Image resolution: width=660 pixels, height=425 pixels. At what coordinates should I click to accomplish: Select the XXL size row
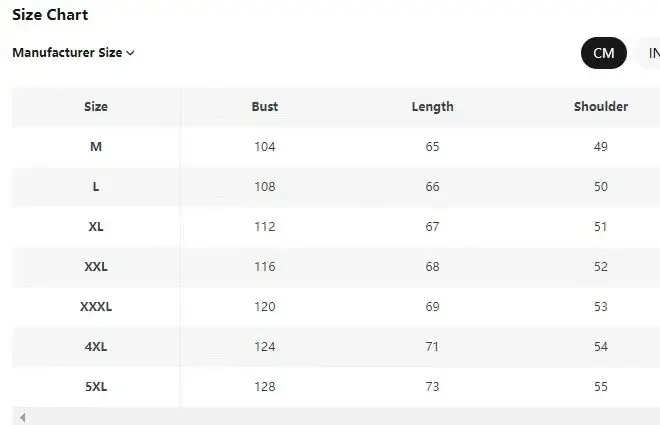(x=96, y=267)
